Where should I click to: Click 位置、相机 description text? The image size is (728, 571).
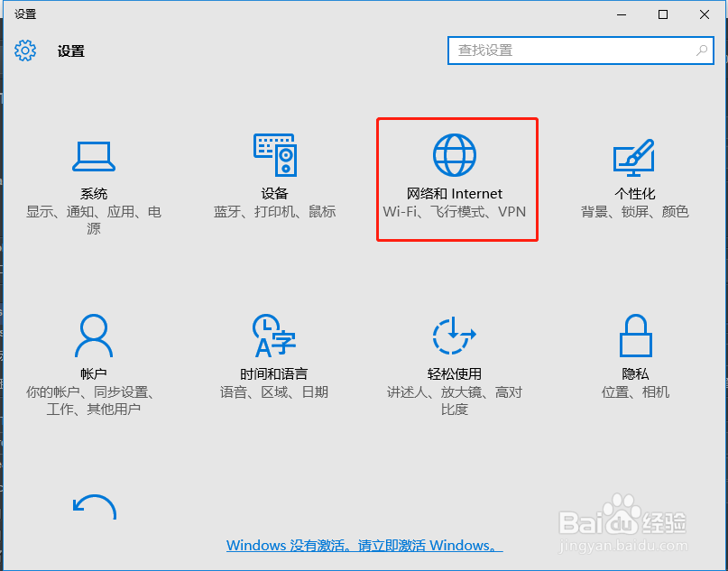point(636,392)
